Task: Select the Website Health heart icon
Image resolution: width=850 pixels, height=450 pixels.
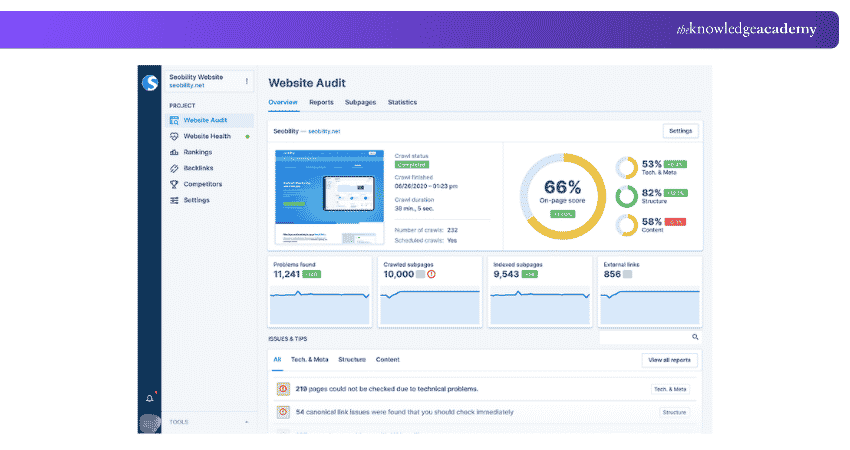Action: coord(174,136)
